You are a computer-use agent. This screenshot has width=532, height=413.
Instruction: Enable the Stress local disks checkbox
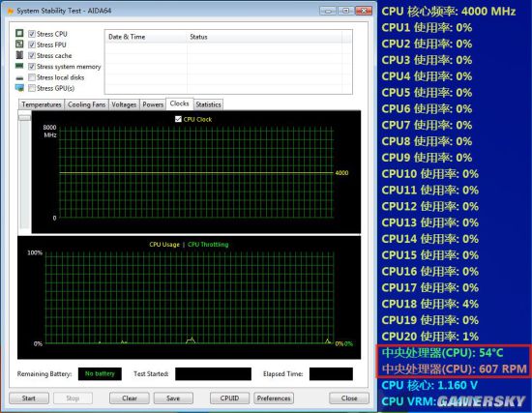point(32,77)
